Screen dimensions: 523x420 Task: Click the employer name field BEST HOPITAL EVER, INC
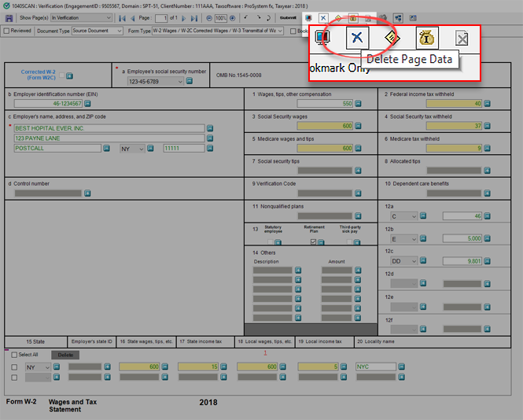(x=108, y=128)
